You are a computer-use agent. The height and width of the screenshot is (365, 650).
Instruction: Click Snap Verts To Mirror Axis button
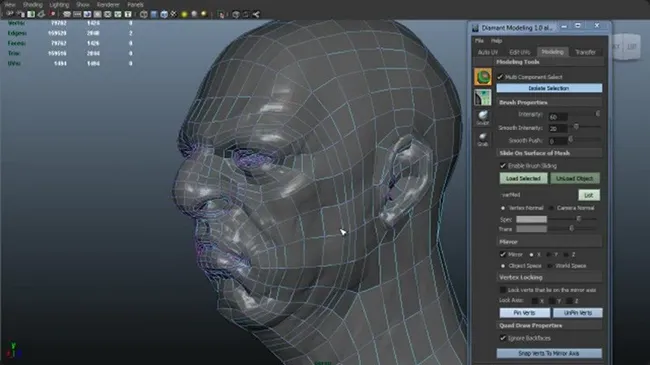549,353
